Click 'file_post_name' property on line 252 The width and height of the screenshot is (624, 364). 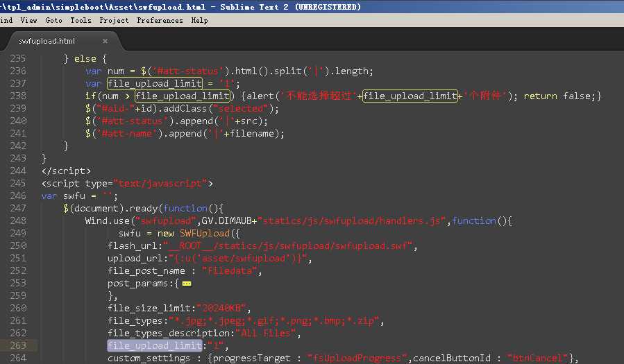[x=146, y=271]
